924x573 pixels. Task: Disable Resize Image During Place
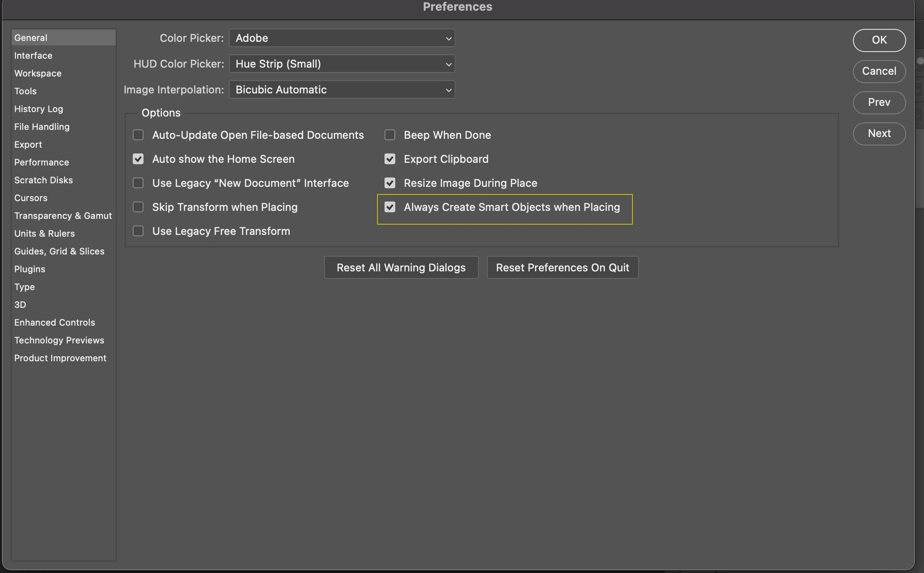pyautogui.click(x=390, y=183)
